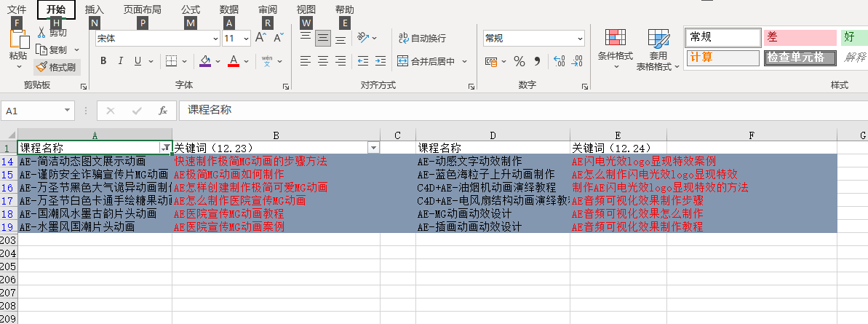Screen dimensions: 868x324
Task: Click the formula bar confirm checkmark
Action: (x=137, y=111)
